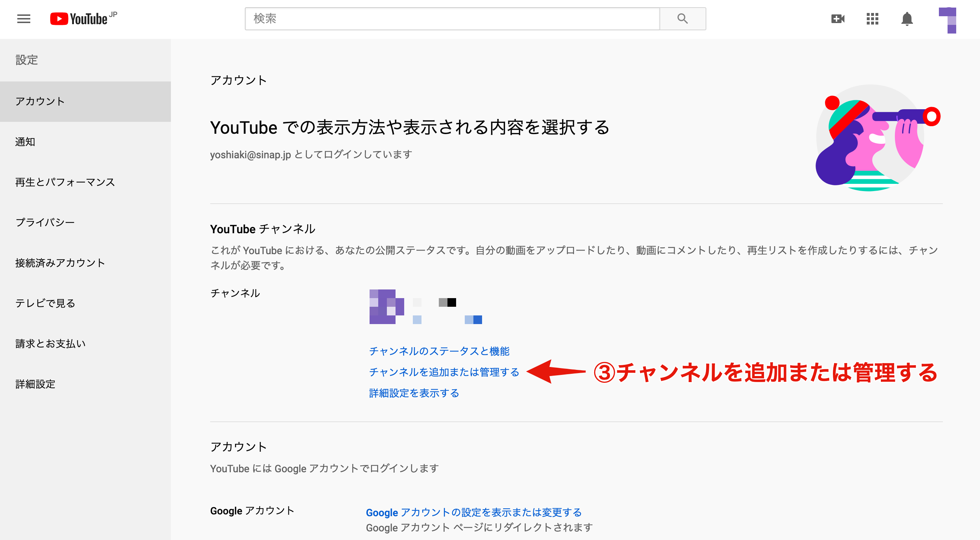
Task: Open 通知 settings
Action: 85,142
